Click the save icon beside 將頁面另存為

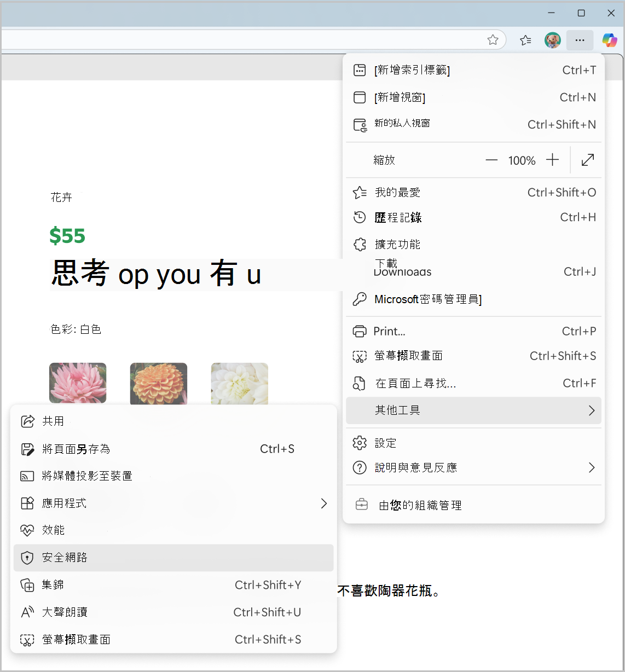click(27, 449)
